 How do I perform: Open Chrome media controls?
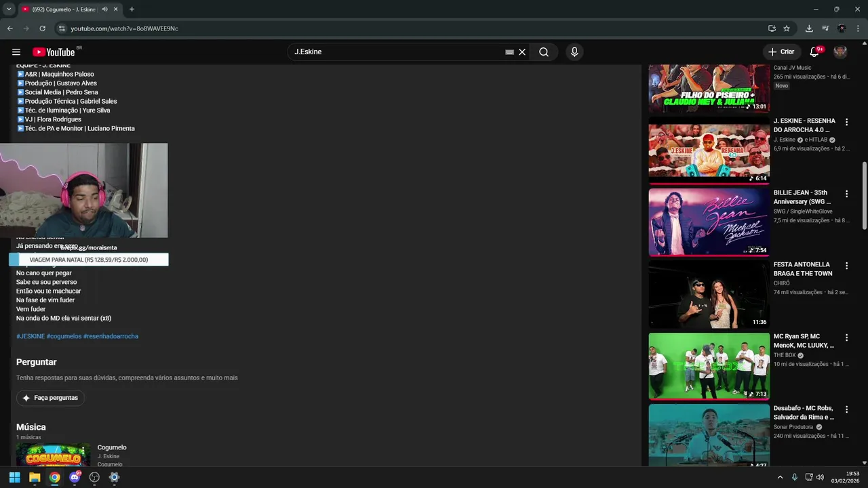coord(825,28)
